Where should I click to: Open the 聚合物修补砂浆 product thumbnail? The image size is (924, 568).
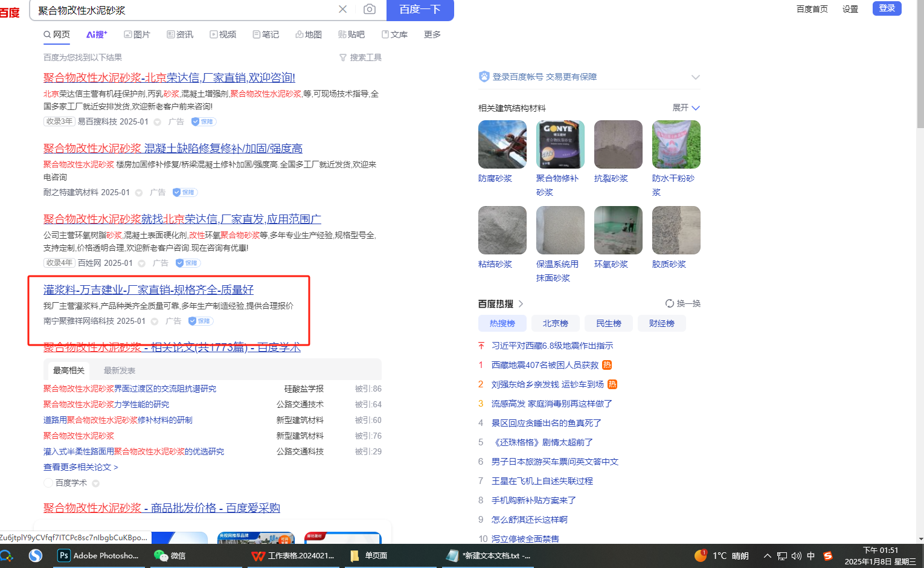(560, 144)
